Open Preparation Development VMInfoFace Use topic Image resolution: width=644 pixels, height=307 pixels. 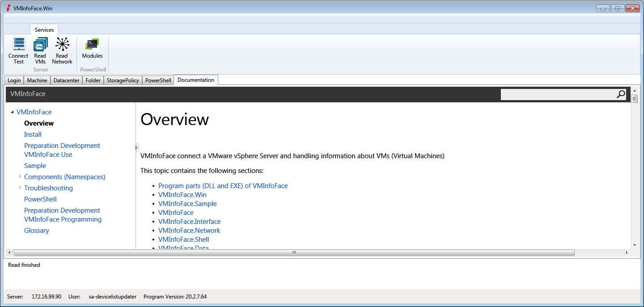coord(62,150)
